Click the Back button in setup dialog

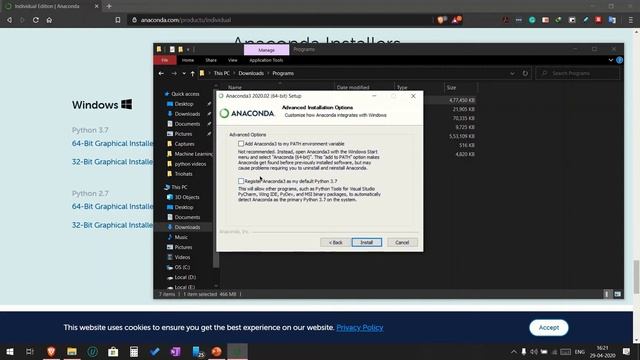pos(335,242)
